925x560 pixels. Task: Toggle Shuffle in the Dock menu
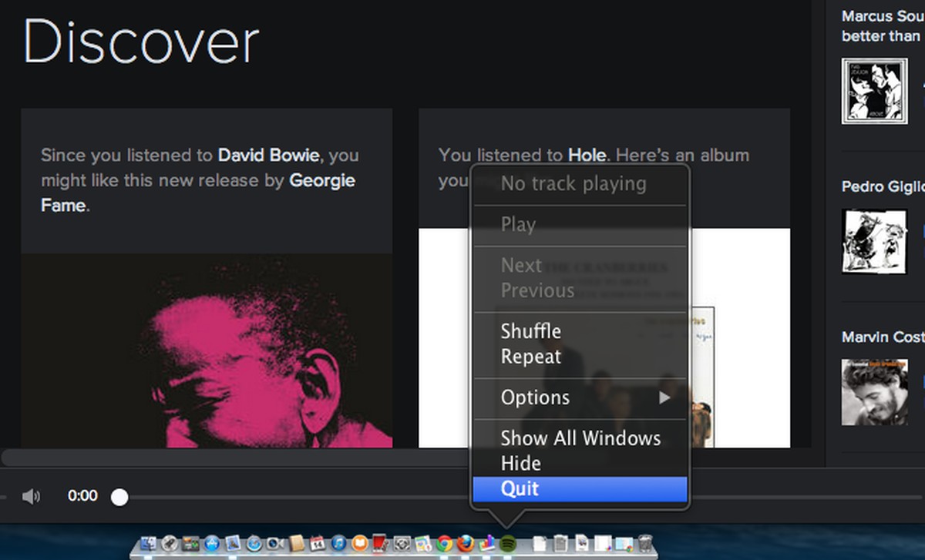click(x=530, y=331)
